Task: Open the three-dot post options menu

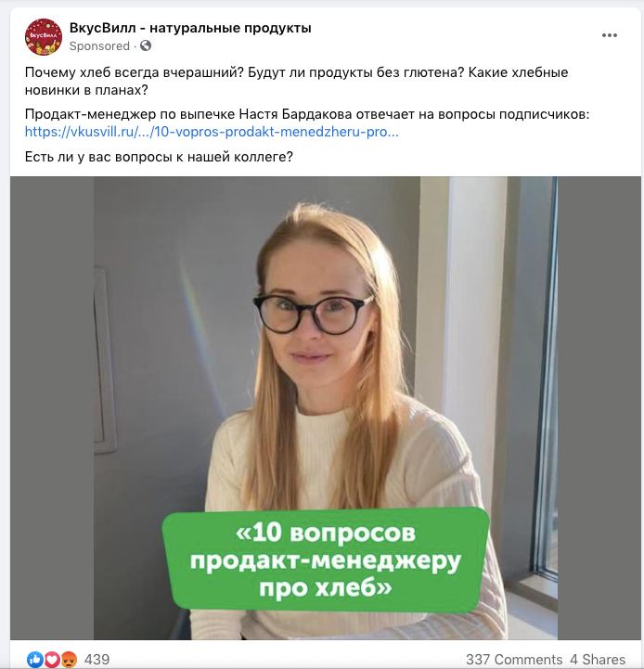Action: [x=610, y=35]
